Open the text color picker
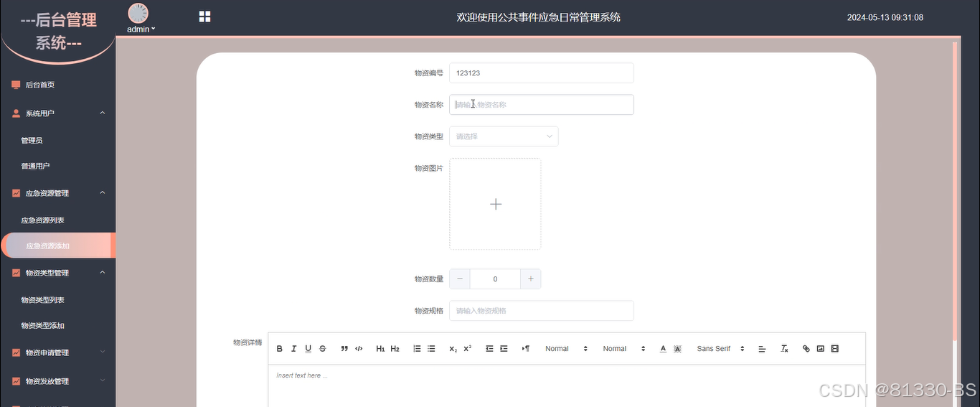The image size is (980, 407). [663, 349]
